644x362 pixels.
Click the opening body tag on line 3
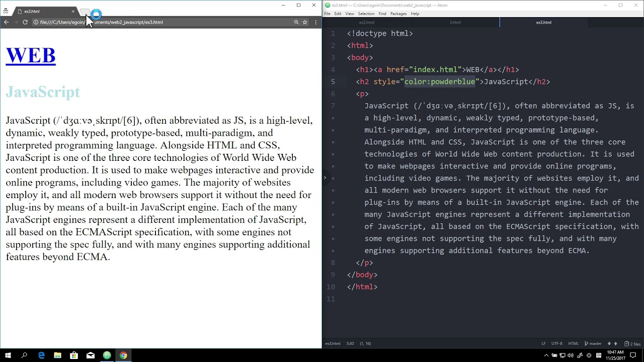click(360, 57)
